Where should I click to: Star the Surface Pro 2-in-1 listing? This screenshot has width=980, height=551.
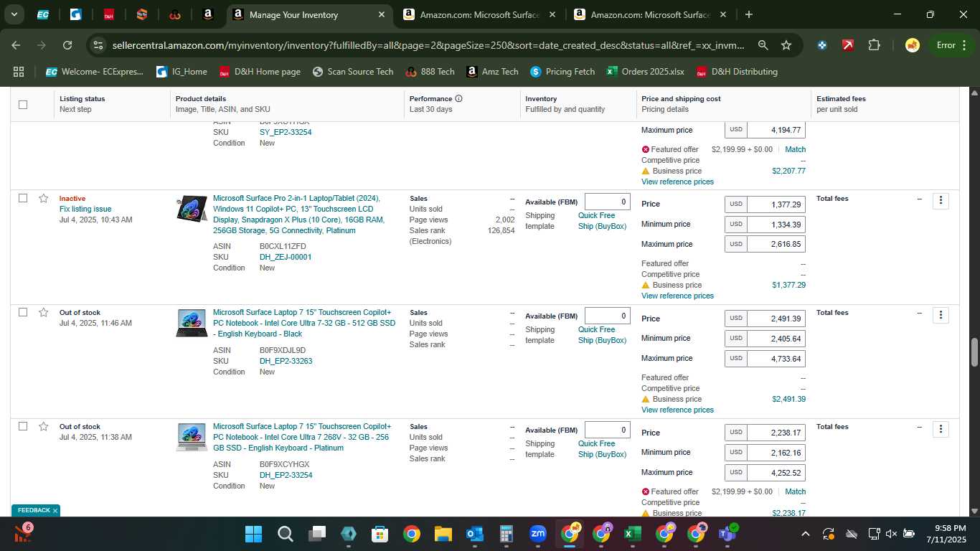pyautogui.click(x=43, y=198)
